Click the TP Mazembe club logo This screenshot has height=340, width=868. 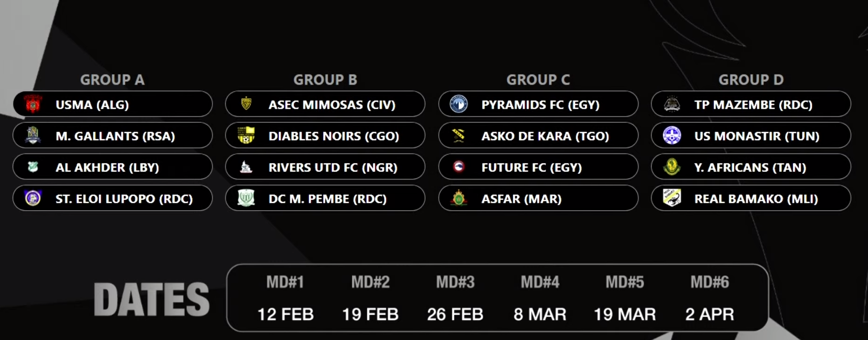672,104
